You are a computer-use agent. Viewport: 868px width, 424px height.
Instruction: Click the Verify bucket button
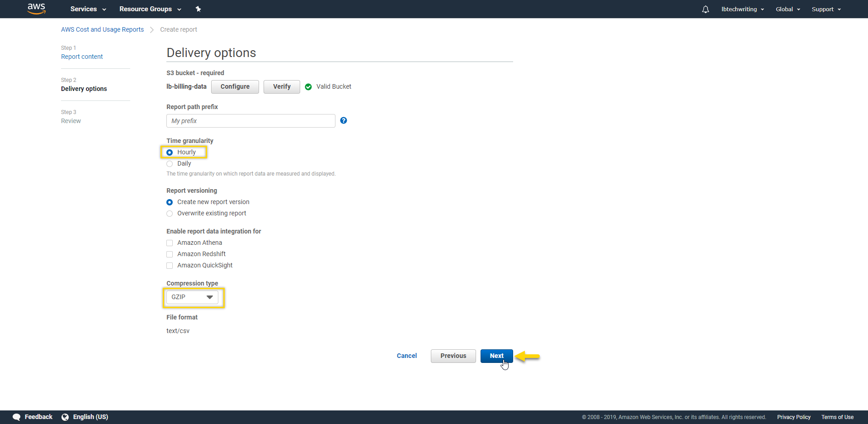coord(282,87)
